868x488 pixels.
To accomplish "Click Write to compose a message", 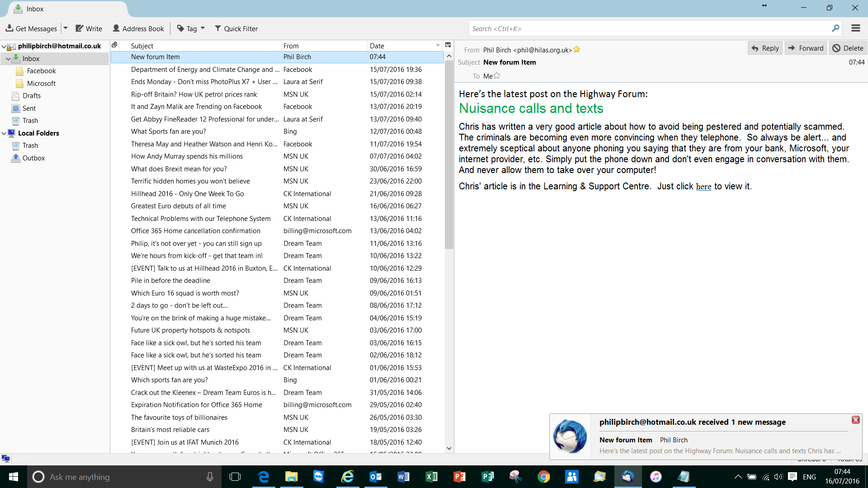I will (89, 28).
